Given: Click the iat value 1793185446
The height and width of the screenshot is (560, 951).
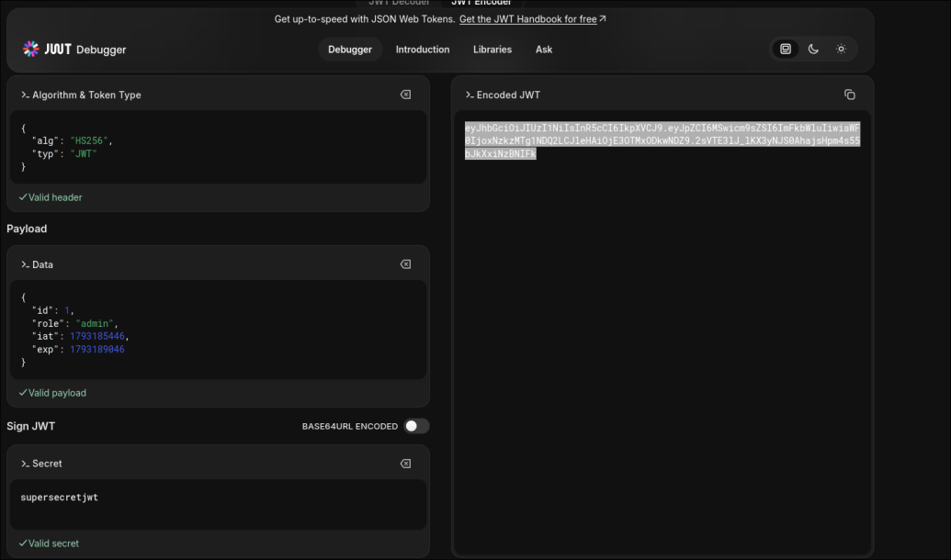Looking at the screenshot, I should tap(97, 336).
